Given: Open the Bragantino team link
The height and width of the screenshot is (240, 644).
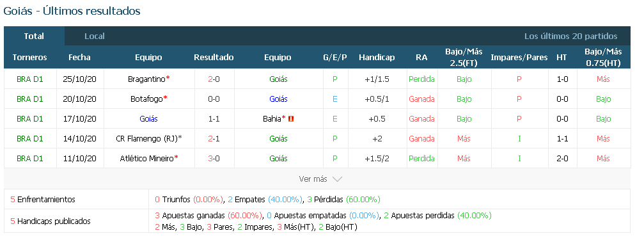Looking at the screenshot, I should (x=146, y=79).
